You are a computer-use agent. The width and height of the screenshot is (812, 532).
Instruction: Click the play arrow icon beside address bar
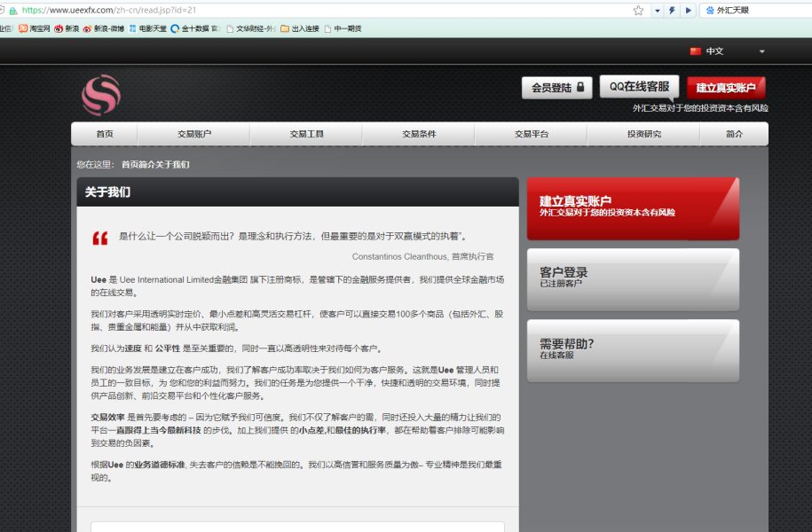pos(688,11)
